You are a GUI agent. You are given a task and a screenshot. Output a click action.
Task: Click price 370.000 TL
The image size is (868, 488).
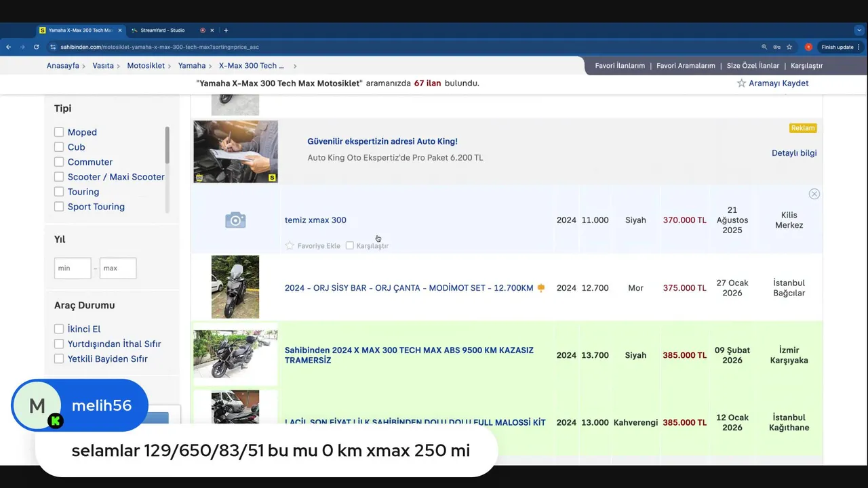point(684,220)
